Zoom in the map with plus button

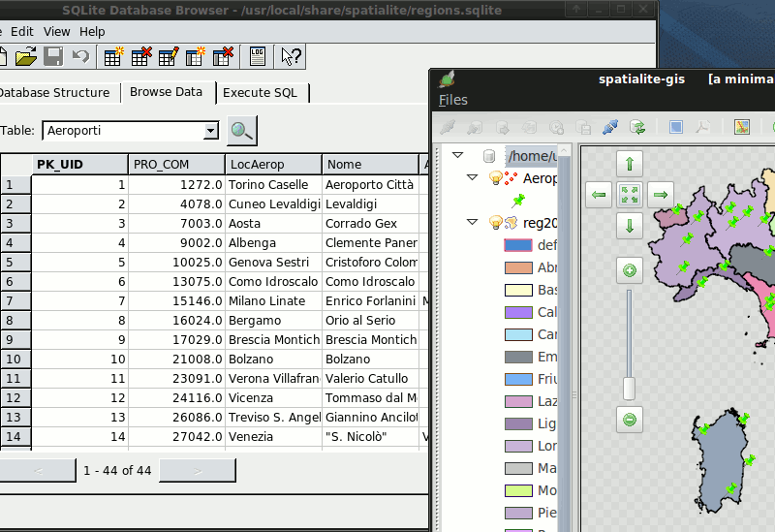coord(630,270)
